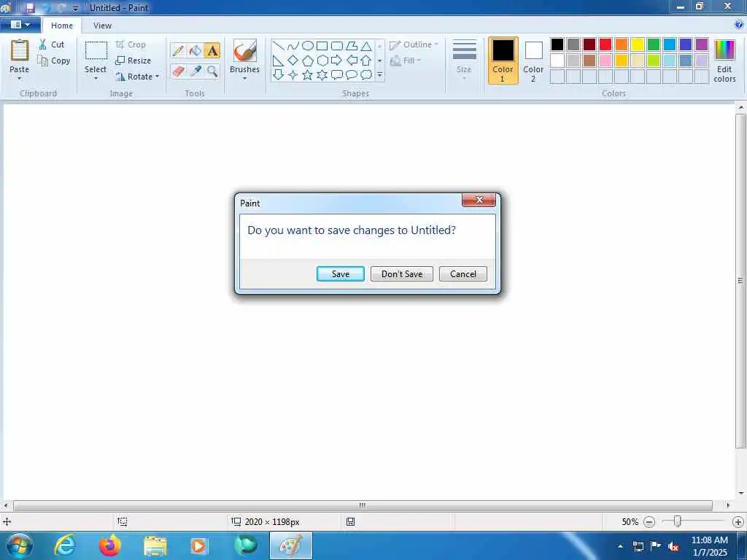Choose the Curve shape

point(293,46)
